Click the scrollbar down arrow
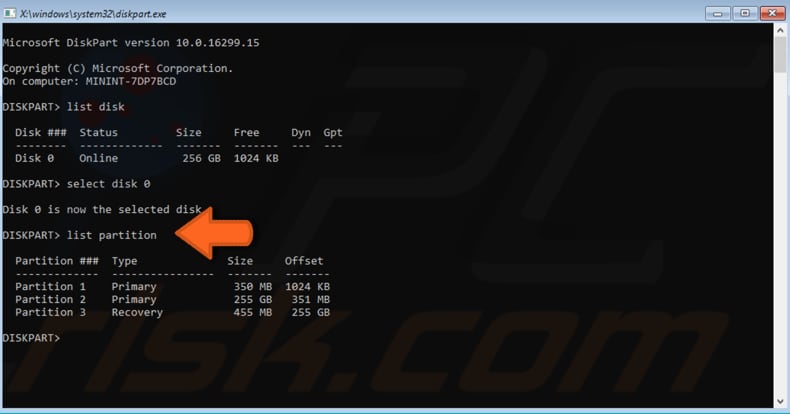This screenshot has height=414, width=790. click(780, 401)
